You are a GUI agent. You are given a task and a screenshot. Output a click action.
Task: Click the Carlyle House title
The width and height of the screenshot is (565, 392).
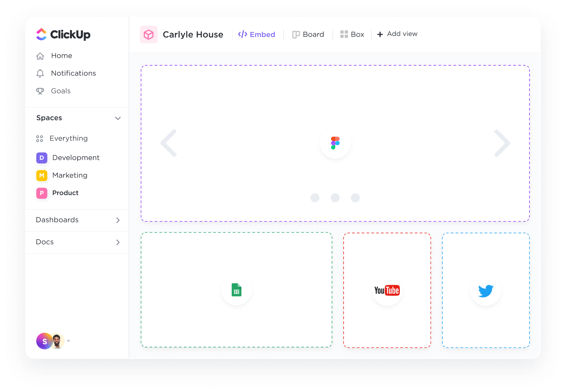pos(193,34)
